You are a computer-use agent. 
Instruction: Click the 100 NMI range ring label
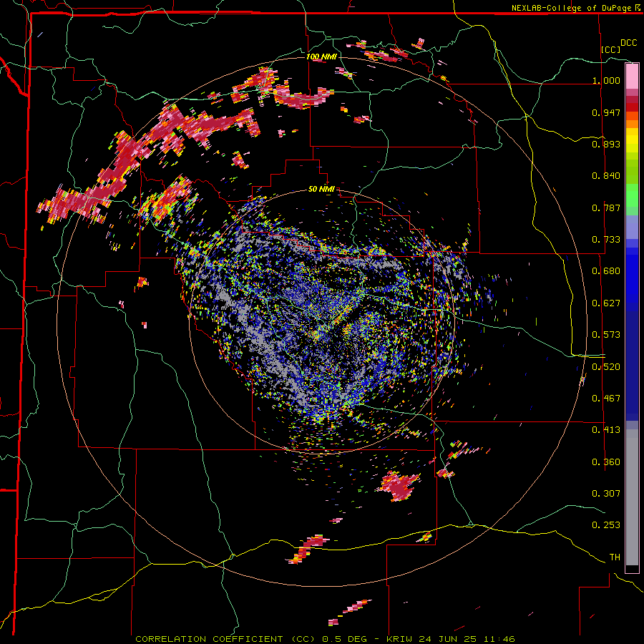point(321,57)
